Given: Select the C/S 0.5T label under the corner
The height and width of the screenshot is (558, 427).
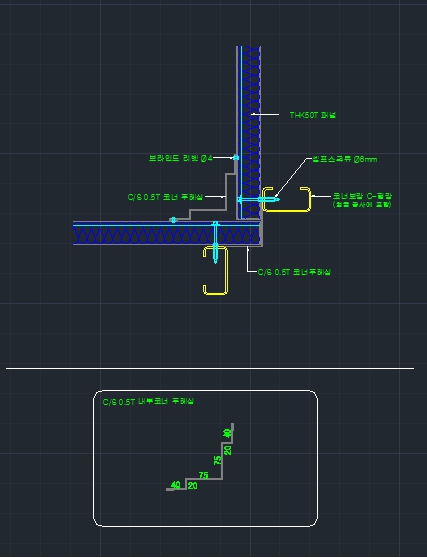Looking at the screenshot, I should click(x=294, y=272).
